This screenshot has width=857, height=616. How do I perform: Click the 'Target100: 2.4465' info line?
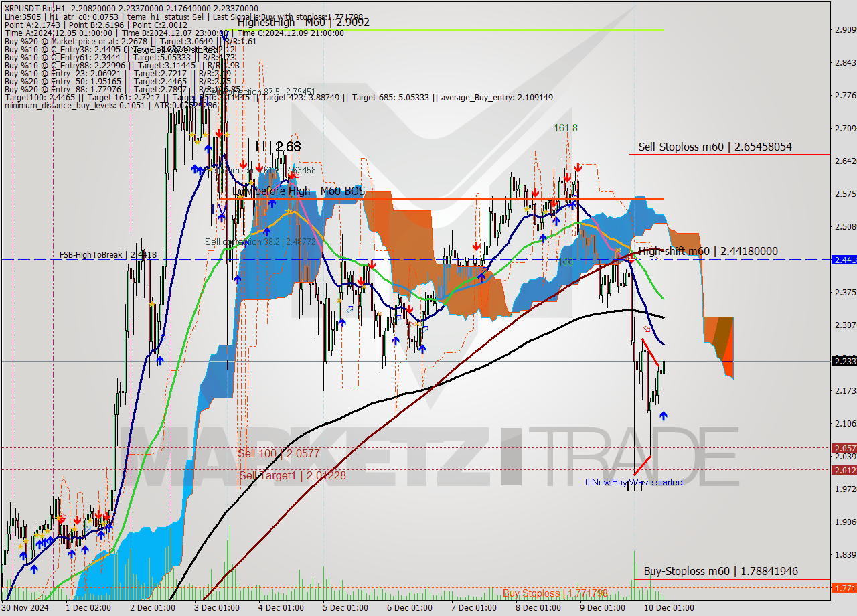coord(278,98)
